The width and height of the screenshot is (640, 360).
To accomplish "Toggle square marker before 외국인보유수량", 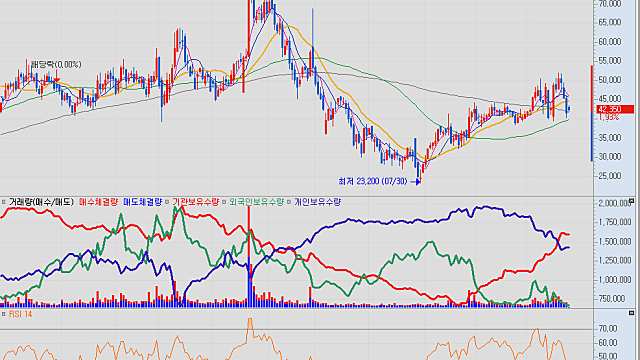I will (224, 202).
